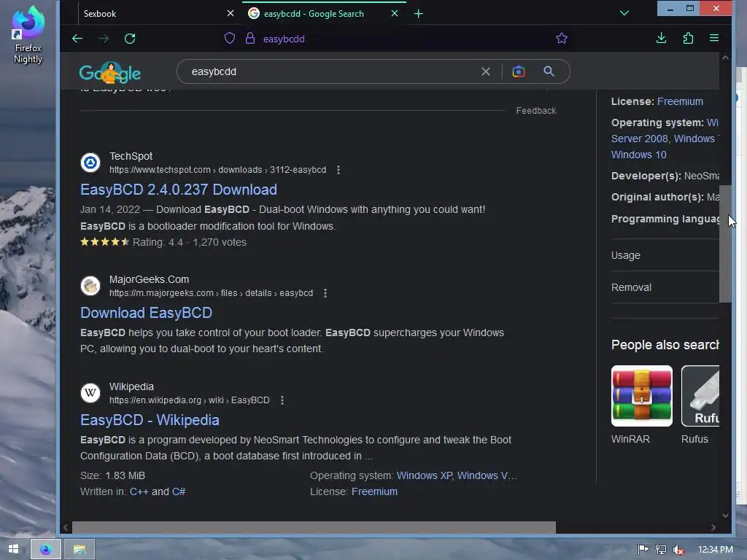Open the TechSpot result favicon

(90, 163)
